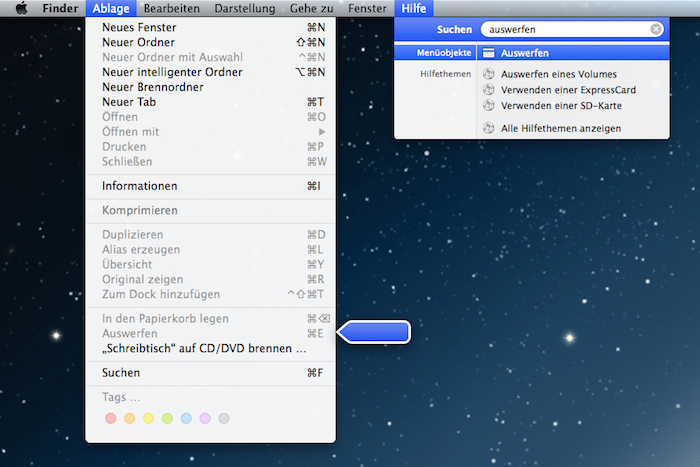Open the Apple menu

point(21,8)
